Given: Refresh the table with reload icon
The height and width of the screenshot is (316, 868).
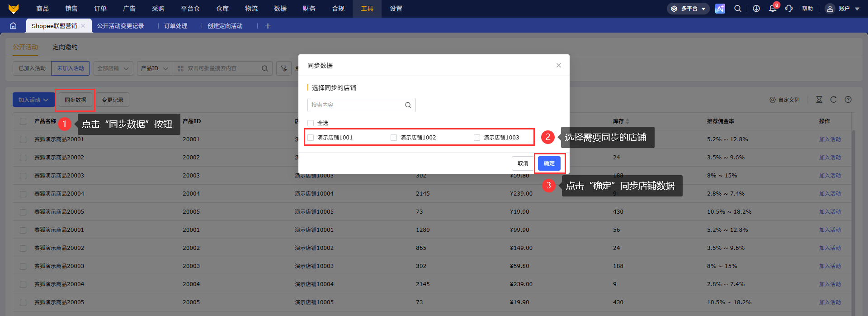Looking at the screenshot, I should coord(834,100).
